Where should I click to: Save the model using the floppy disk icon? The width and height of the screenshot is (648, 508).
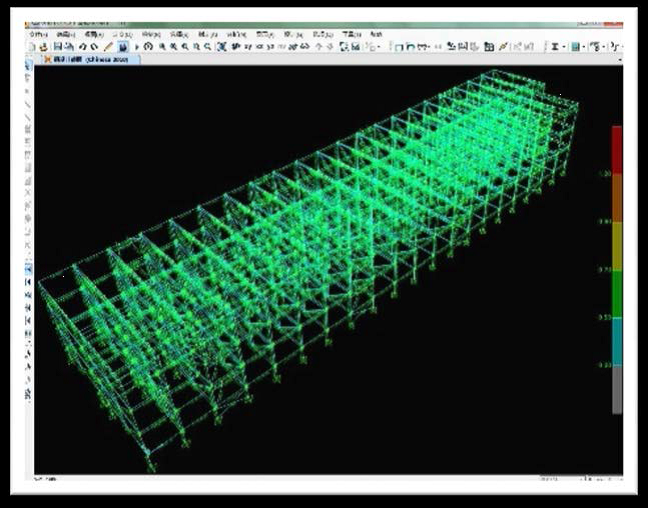pos(57,47)
